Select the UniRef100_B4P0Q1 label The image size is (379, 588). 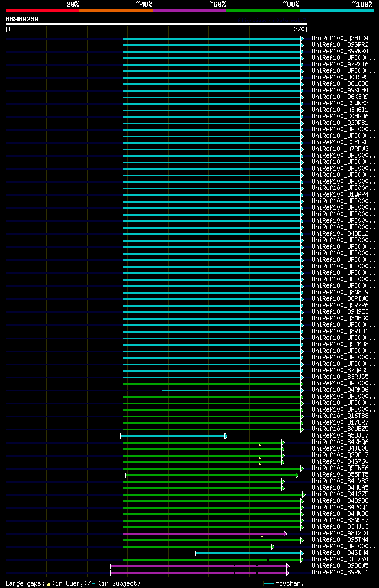click(340, 507)
